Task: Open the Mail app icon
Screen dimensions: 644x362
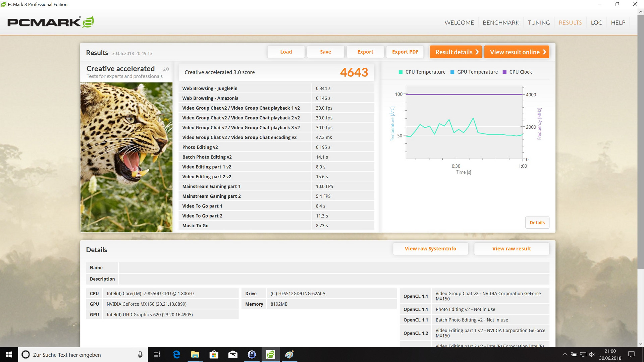Action: (x=233, y=354)
